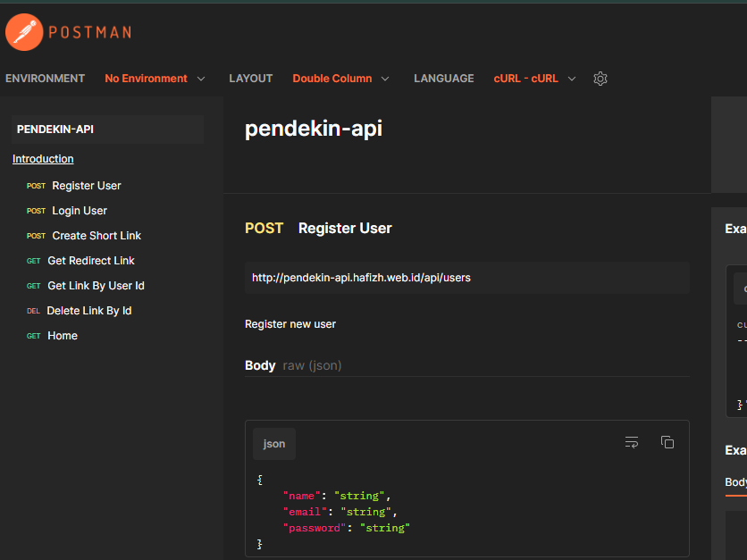Copy the json body to clipboard
Viewport: 747px width, 560px height.
click(x=667, y=442)
